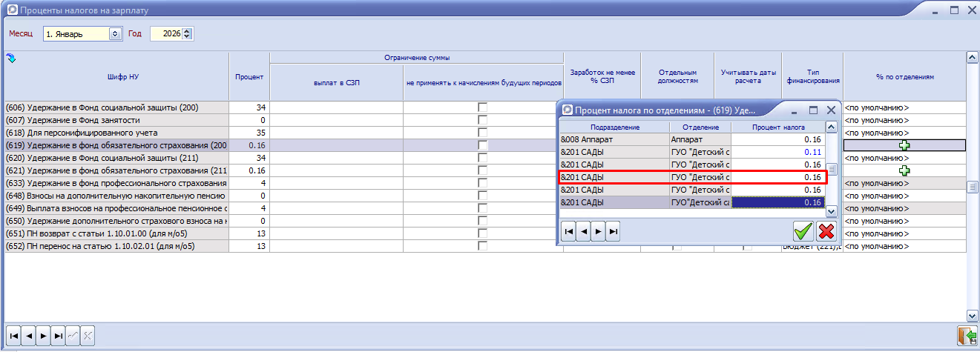Sort by Процент column header
980x352 pixels.
click(249, 76)
